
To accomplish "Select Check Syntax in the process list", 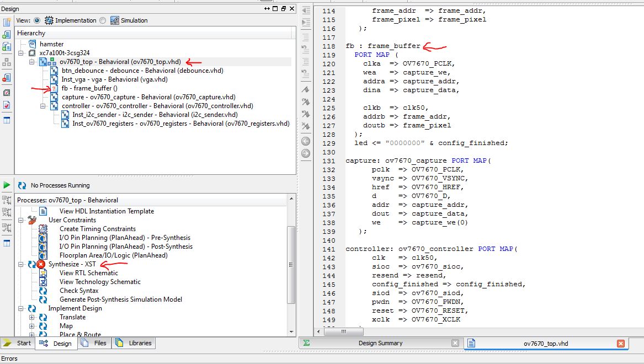I will pyautogui.click(x=79, y=291).
